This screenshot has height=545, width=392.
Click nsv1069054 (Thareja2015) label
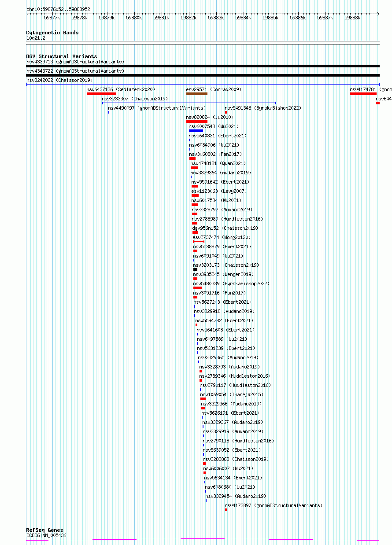point(232,394)
